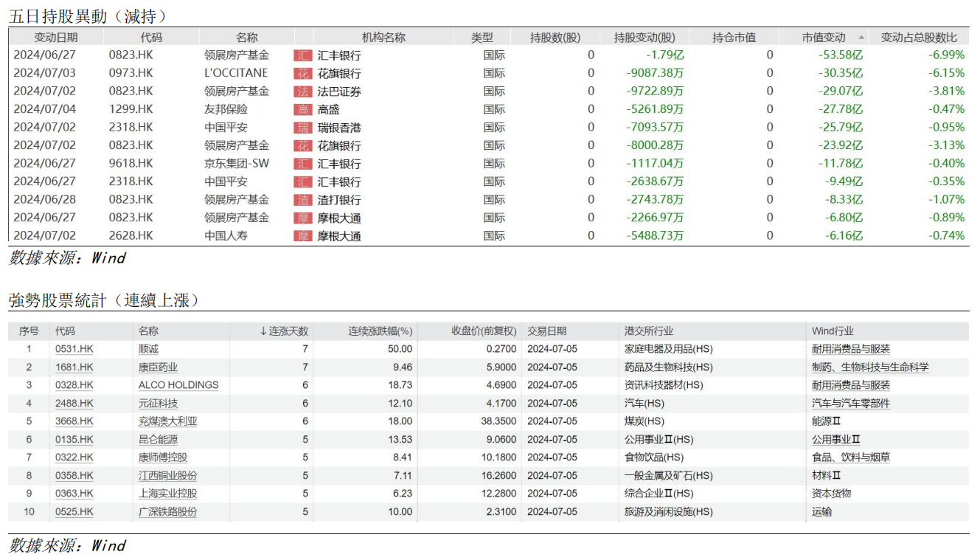Click the 机构名称 column header
The height and width of the screenshot is (560, 980).
(383, 37)
